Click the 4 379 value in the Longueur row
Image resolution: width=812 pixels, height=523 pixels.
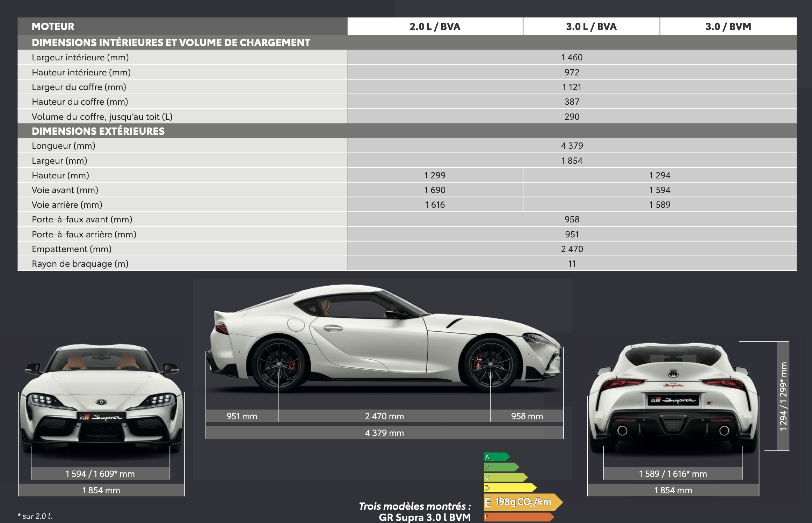572,146
